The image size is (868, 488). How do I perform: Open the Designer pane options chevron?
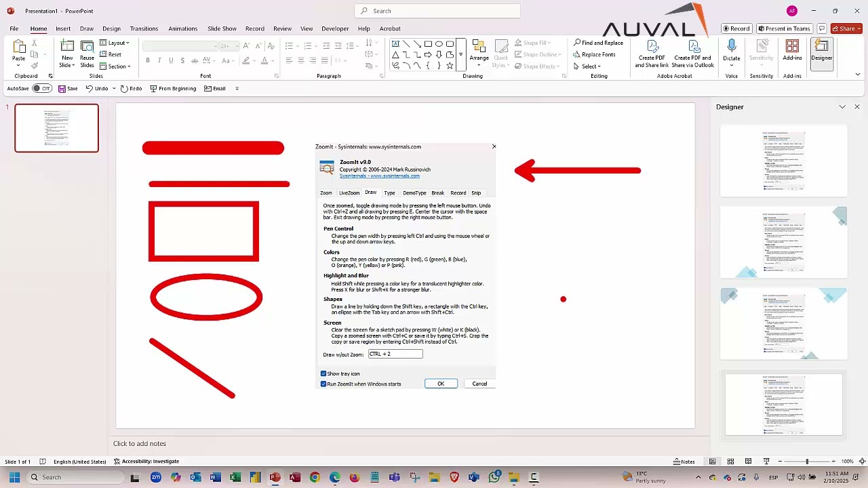842,107
